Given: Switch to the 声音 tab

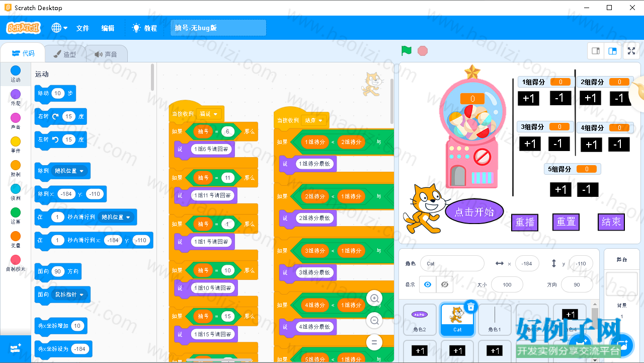Looking at the screenshot, I should (x=106, y=54).
